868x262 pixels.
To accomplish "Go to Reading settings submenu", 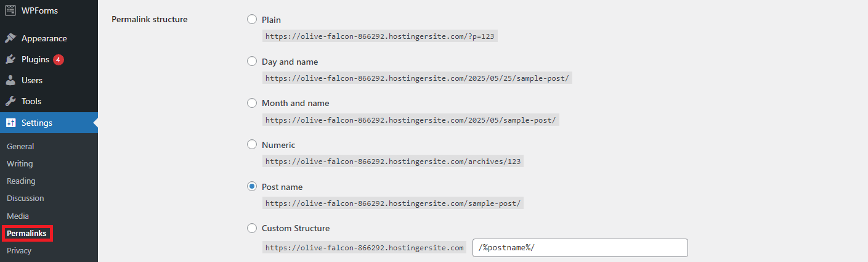I will coord(21,181).
